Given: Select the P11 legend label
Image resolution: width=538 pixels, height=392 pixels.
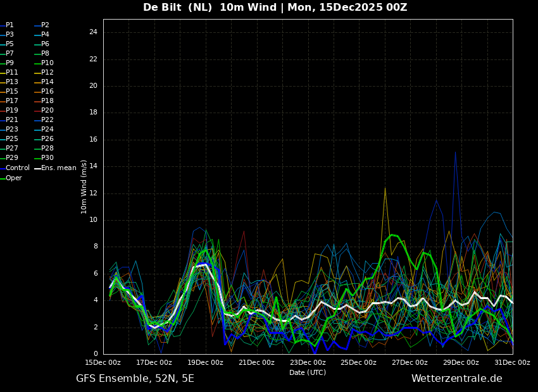Looking at the screenshot, I should 9,72.
